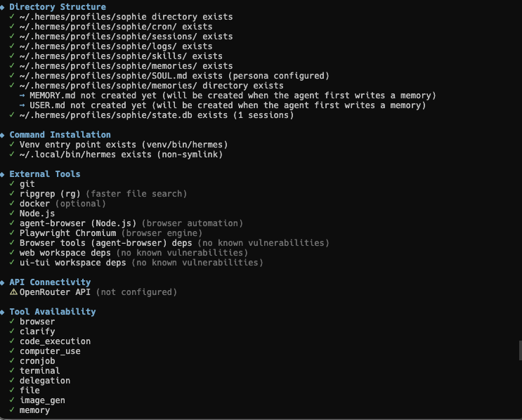Select the External Tools section heading

coord(45,174)
